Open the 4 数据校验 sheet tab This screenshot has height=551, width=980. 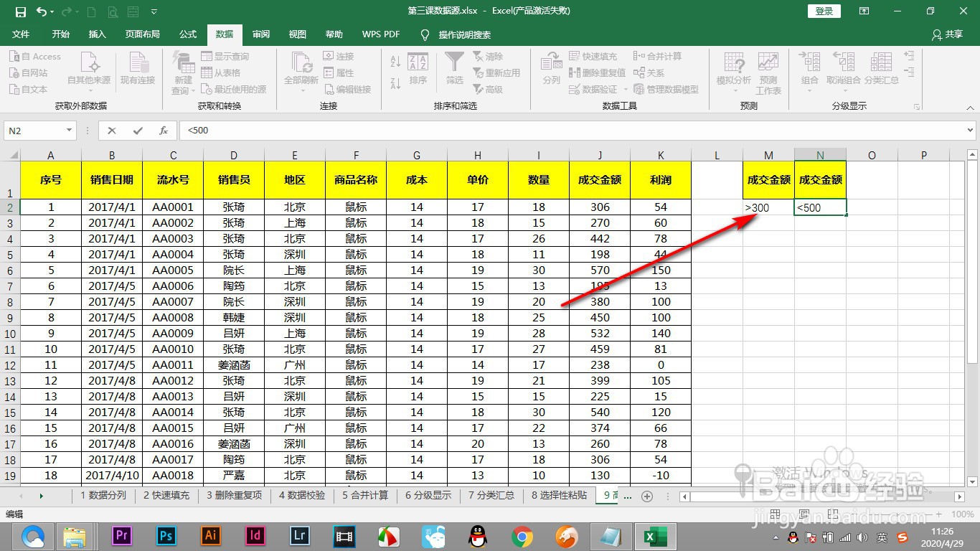(302, 495)
